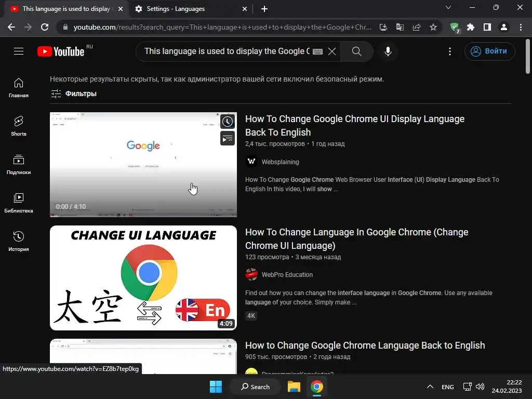Open the on-screen keyboard in search box
Viewport: 532px width, 399px height.
(317, 51)
